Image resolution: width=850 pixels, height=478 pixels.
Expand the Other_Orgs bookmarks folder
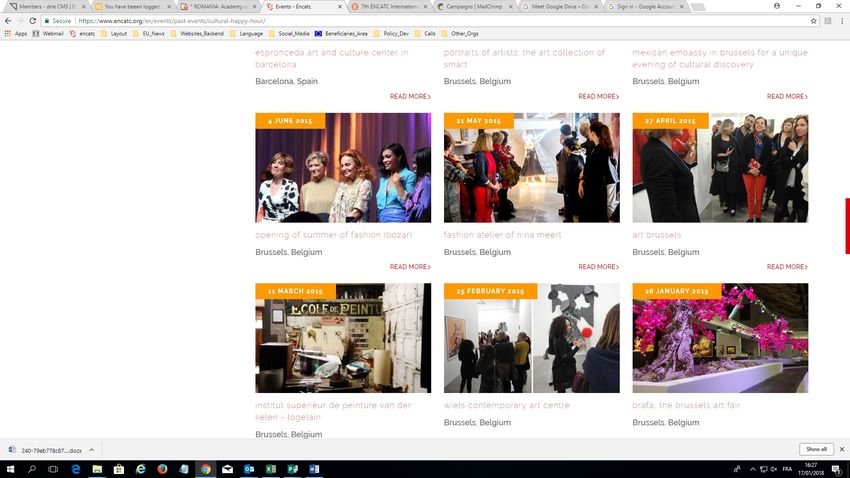point(460,34)
